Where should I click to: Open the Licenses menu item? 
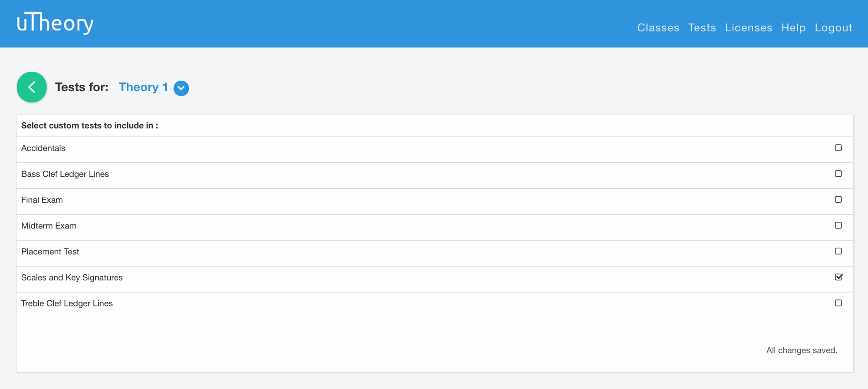click(749, 28)
